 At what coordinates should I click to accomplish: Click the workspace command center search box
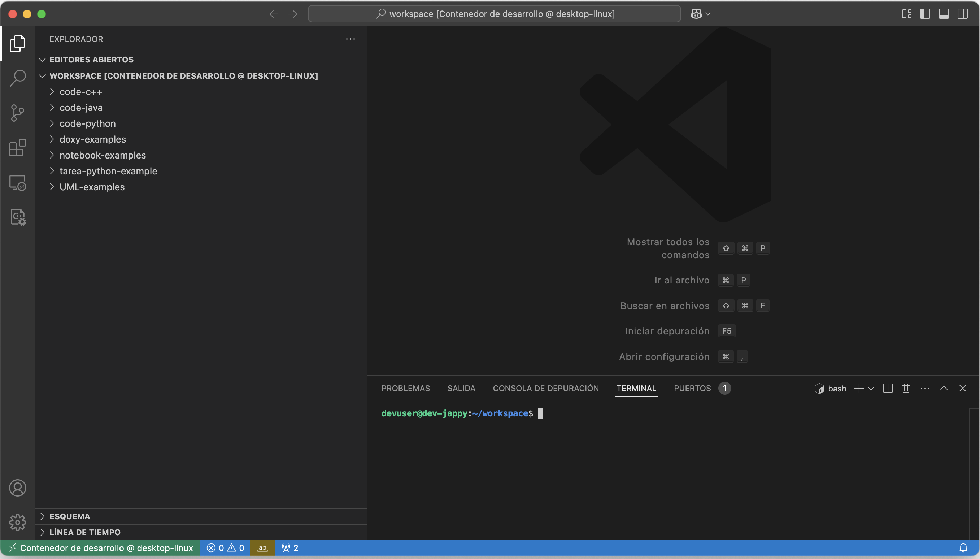tap(494, 14)
